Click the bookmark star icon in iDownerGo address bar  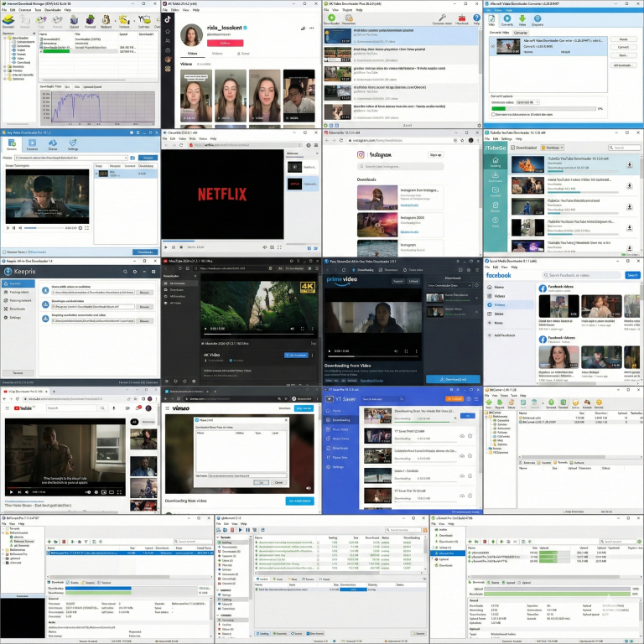click(x=463, y=141)
